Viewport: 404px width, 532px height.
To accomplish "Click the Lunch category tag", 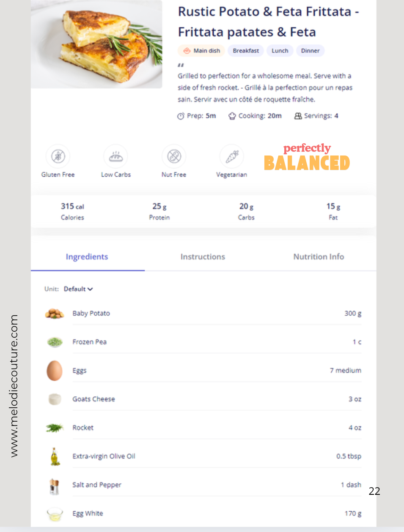I will (280, 51).
